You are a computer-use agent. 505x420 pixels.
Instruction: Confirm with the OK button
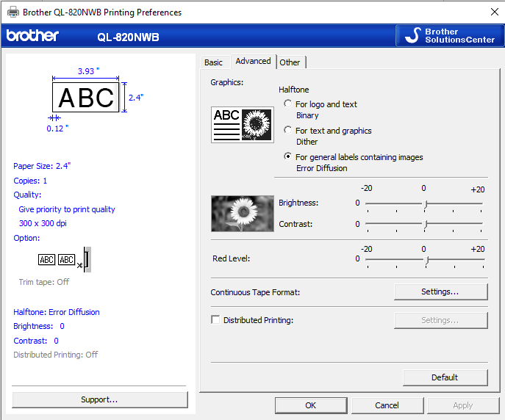[x=311, y=405]
